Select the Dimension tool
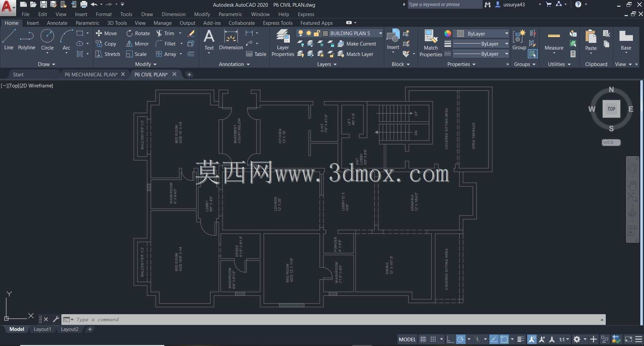644x346 pixels. [x=231, y=40]
